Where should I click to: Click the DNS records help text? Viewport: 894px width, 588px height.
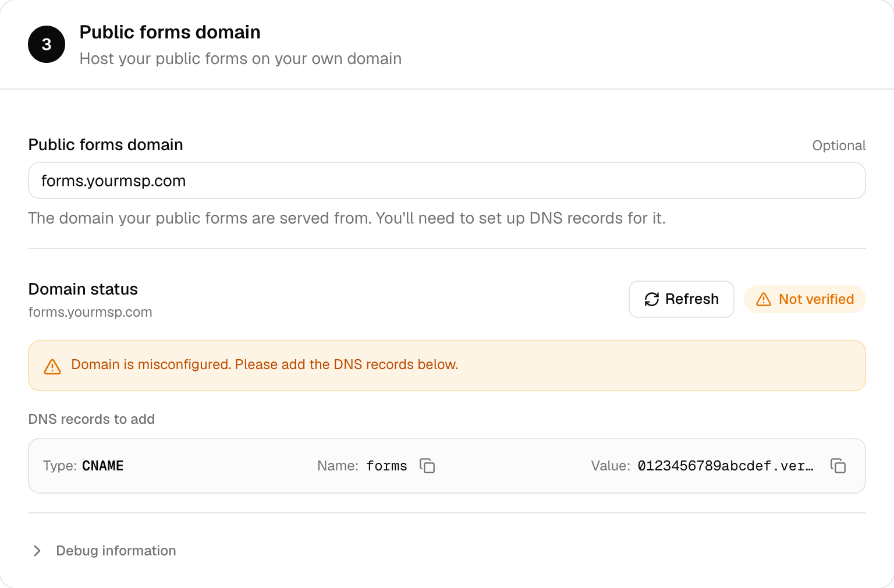(347, 218)
